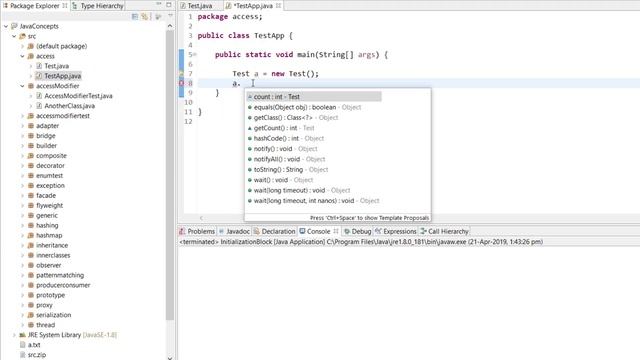640x360 pixels.
Task: Click the src.zip file icon
Action: 22,355
